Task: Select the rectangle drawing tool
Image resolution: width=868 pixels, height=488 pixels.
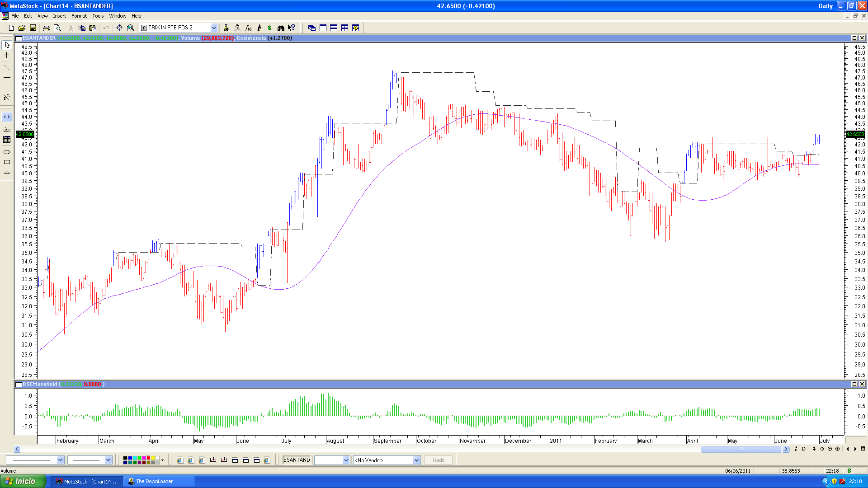Action: click(7, 162)
